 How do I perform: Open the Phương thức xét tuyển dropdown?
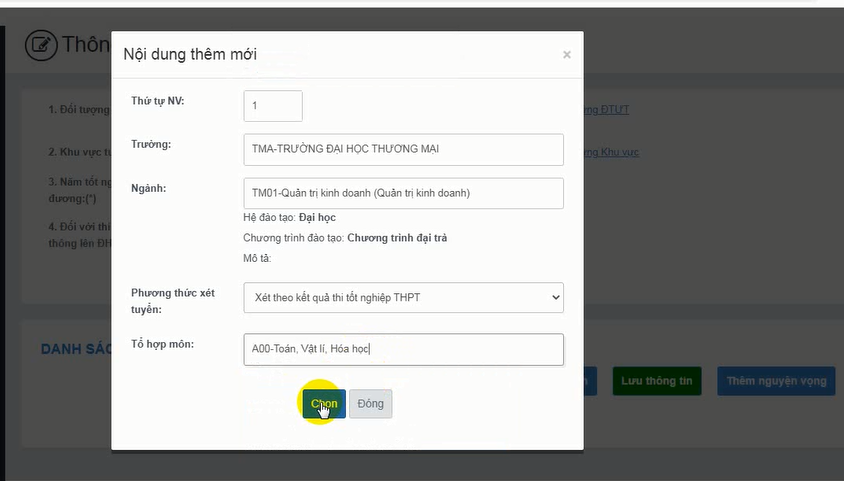click(403, 297)
